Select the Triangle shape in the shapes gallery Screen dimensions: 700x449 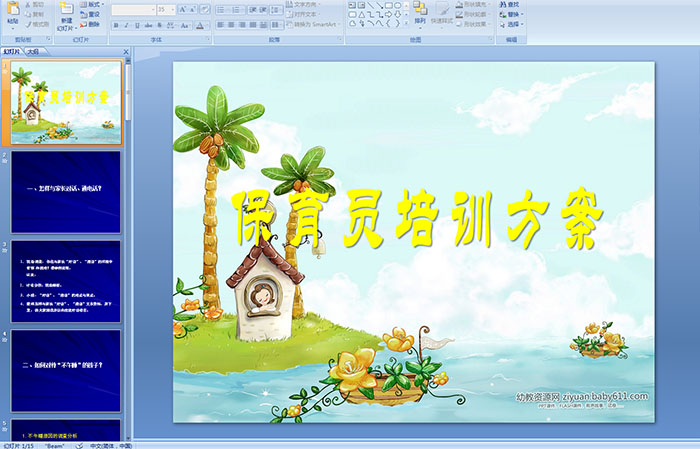point(362,15)
